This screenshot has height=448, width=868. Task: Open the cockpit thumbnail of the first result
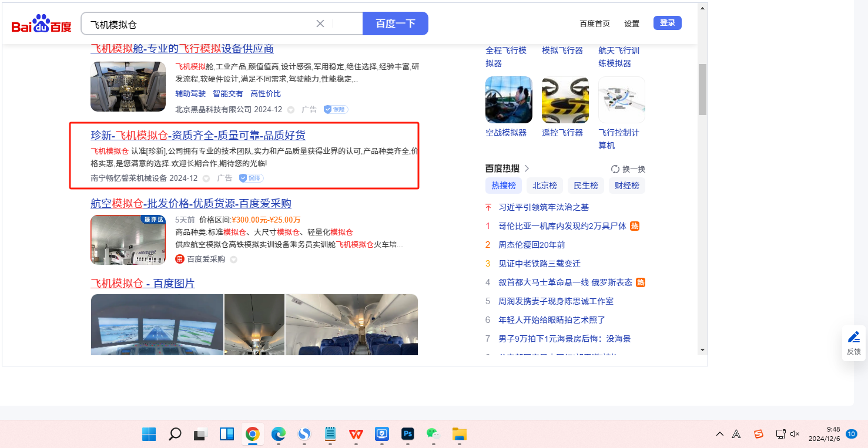click(x=129, y=86)
